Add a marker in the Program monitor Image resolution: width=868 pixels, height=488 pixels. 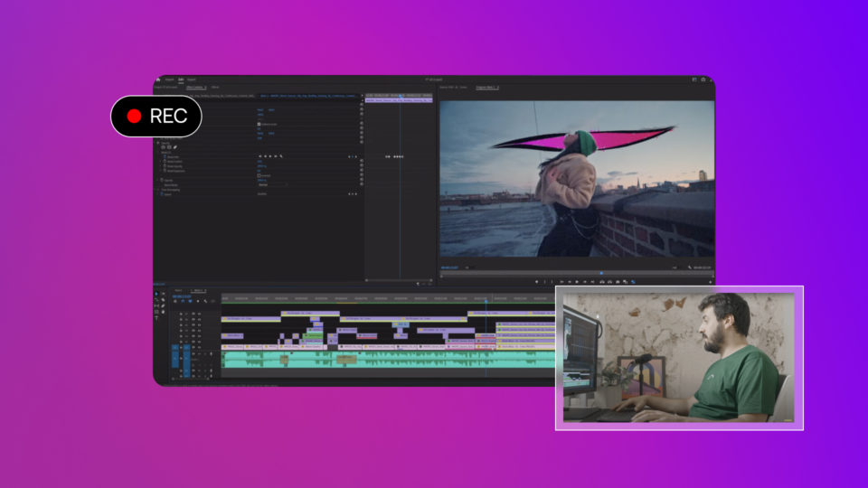point(536,282)
